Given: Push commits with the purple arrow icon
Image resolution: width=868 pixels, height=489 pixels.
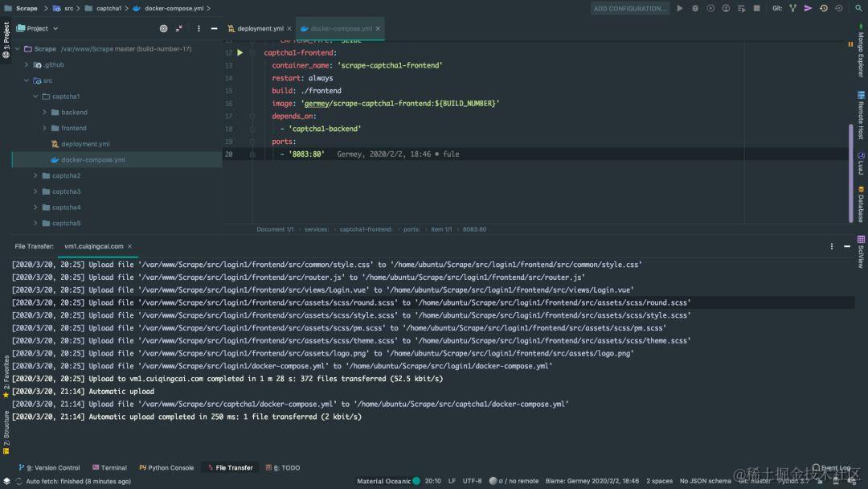Looking at the screenshot, I should click(x=809, y=8).
